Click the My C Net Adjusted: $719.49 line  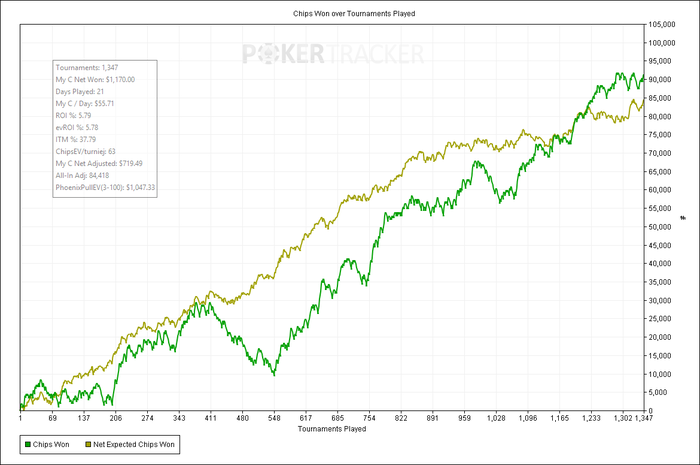point(99,164)
